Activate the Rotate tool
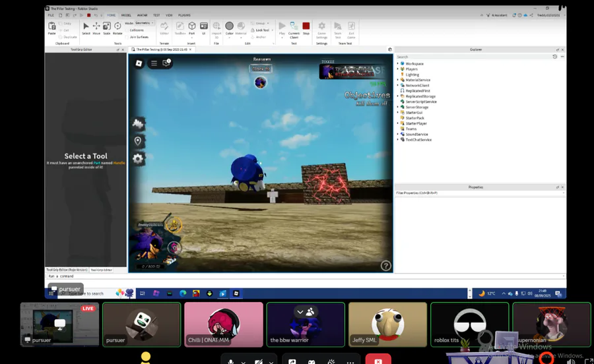The width and height of the screenshot is (594, 364). pos(117,28)
